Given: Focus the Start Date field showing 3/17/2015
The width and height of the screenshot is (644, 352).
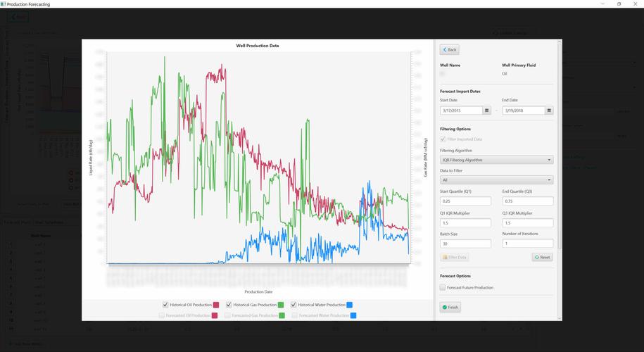Looking at the screenshot, I should coord(461,111).
